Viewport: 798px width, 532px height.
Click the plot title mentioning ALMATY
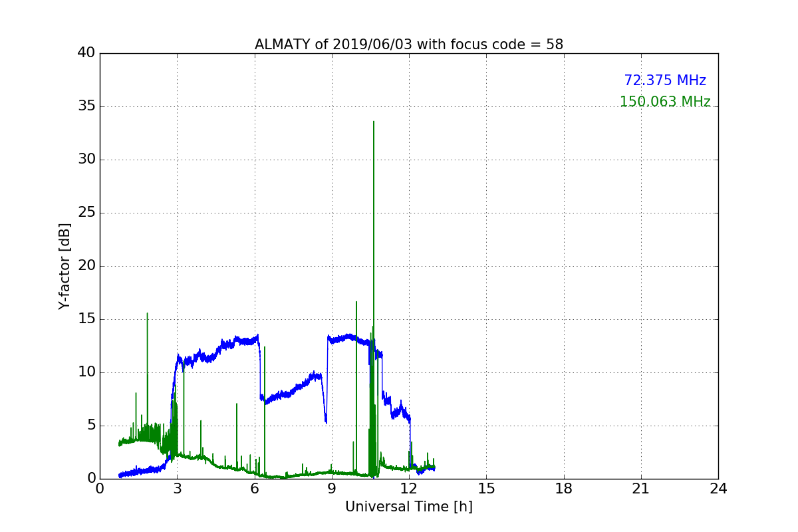409,45
